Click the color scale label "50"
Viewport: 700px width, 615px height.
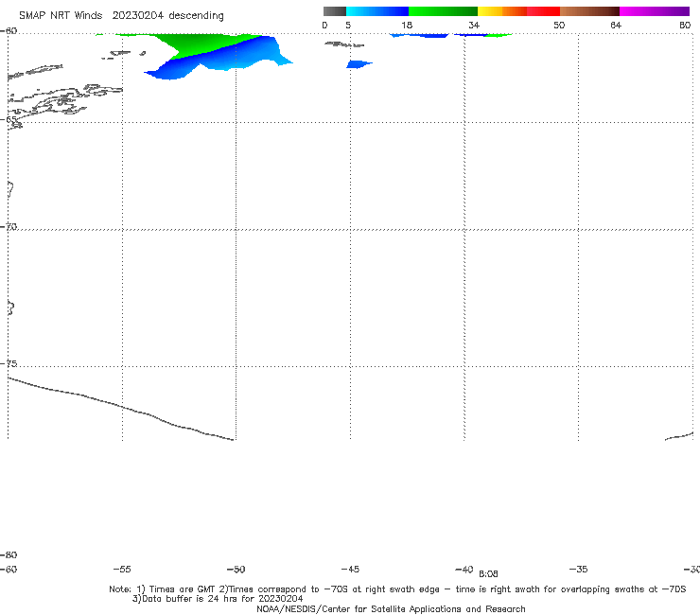(559, 26)
